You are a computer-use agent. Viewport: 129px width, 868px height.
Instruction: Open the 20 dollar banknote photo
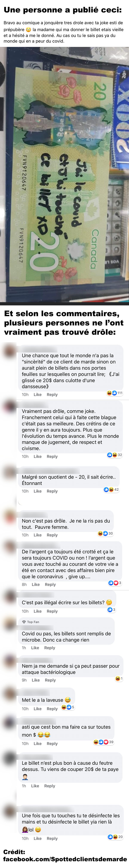[x=64, y=174]
